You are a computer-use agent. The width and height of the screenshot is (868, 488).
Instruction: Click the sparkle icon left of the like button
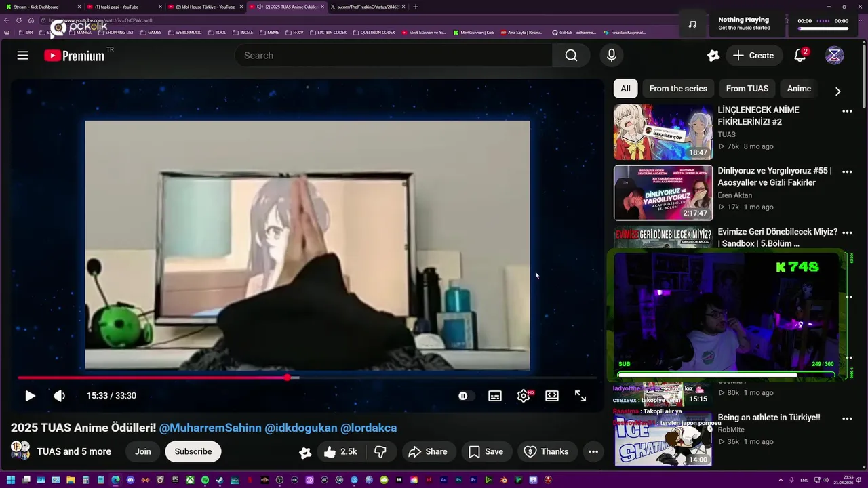click(305, 452)
